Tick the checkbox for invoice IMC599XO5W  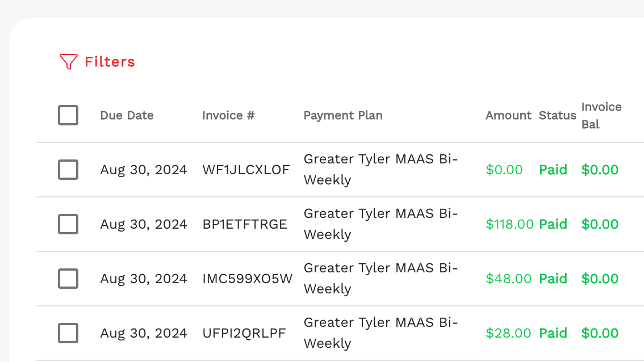point(68,279)
